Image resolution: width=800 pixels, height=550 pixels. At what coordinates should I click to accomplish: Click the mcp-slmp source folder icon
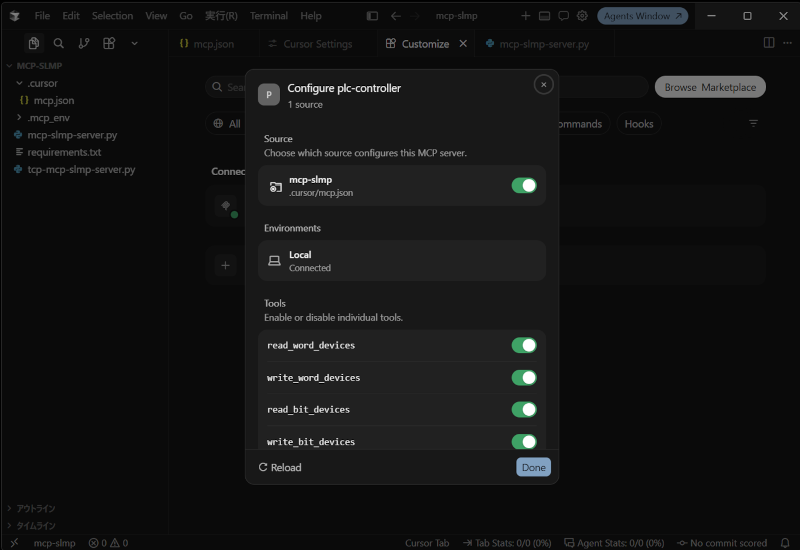(x=276, y=187)
